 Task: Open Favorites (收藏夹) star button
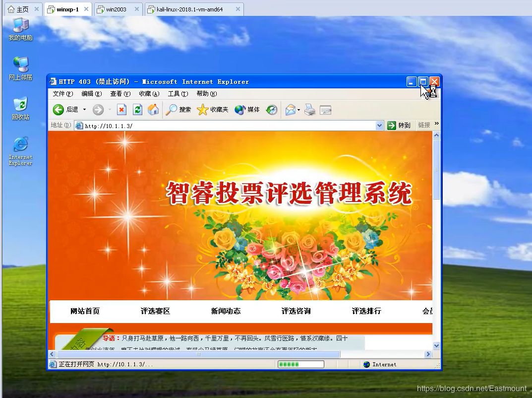tap(213, 110)
